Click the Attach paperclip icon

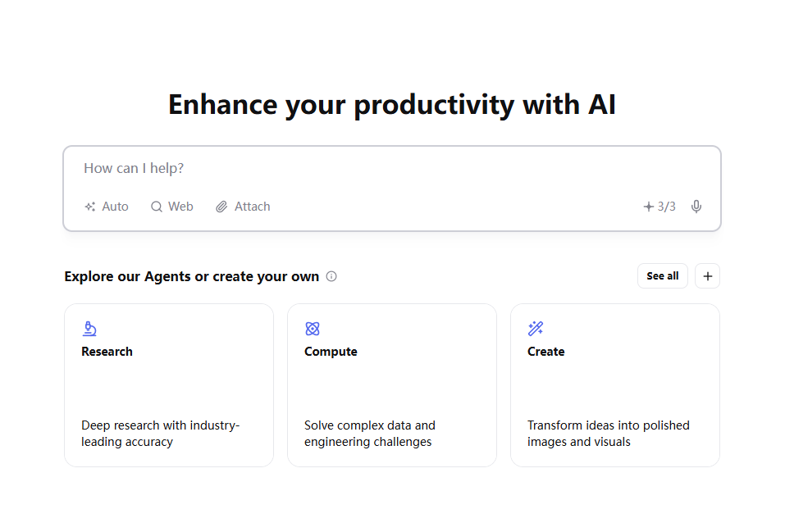pyautogui.click(x=221, y=206)
